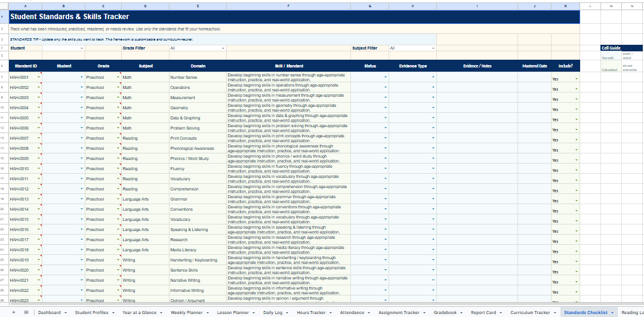Screen dimensions: 644x317
Task: Open Evidence Type dropdown for HAH-0001
Action: [433, 77]
